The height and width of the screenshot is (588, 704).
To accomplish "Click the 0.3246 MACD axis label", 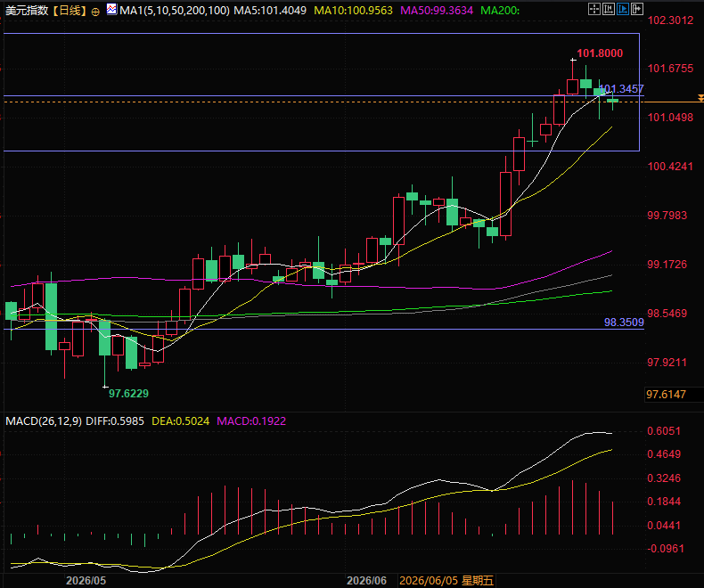I will [x=664, y=478].
